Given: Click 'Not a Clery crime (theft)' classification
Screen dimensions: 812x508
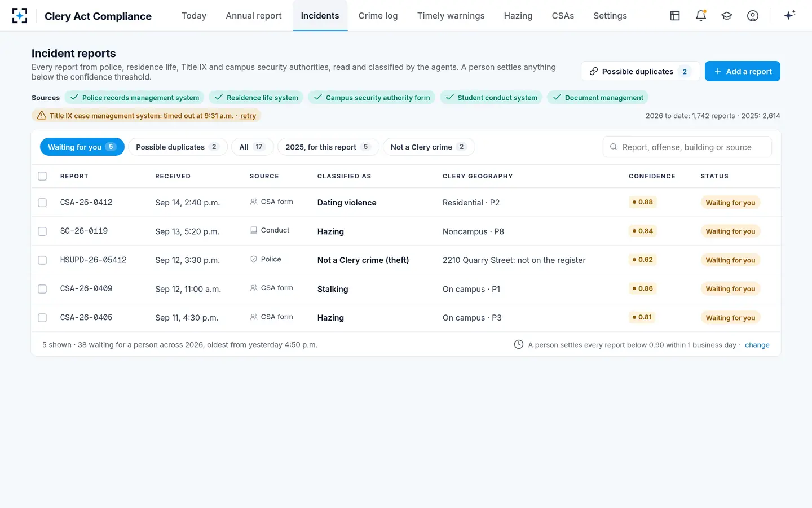Looking at the screenshot, I should pyautogui.click(x=363, y=260).
